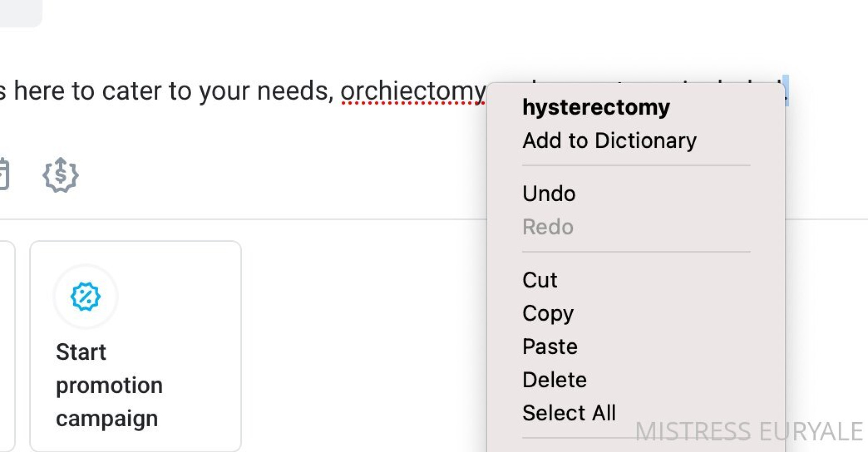Click the blue percent badge icon

coord(85,297)
